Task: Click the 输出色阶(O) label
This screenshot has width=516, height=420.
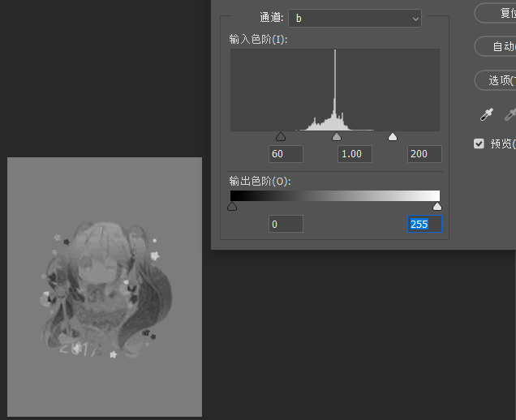Action: click(260, 182)
